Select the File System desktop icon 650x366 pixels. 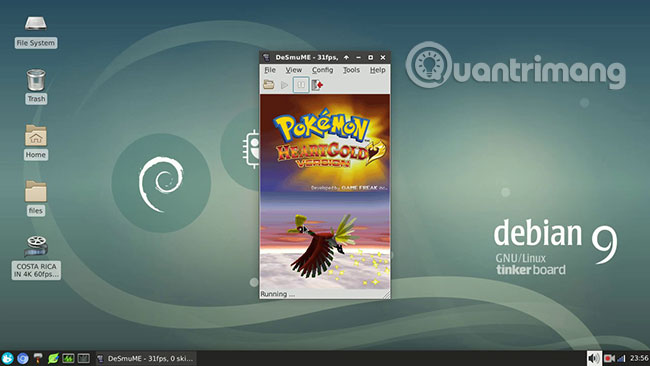pos(36,24)
